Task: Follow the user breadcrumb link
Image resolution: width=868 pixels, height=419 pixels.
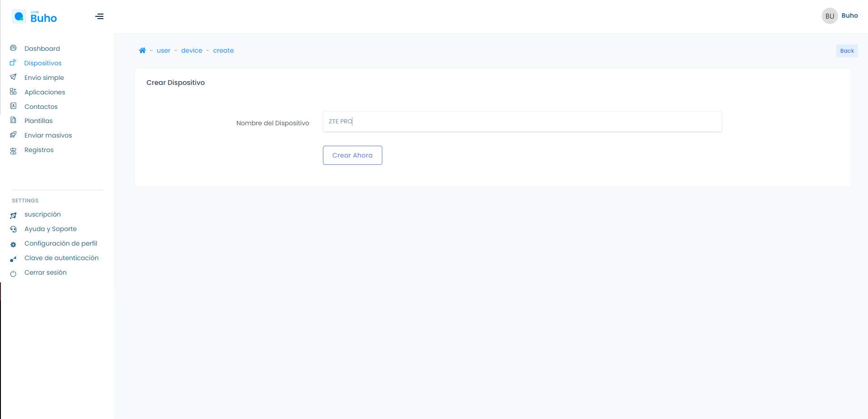Action: click(x=163, y=50)
